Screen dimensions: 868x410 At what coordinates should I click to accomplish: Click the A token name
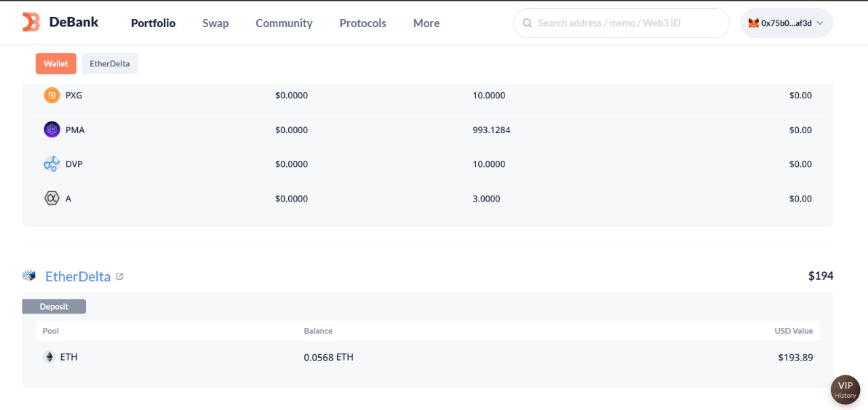point(68,199)
